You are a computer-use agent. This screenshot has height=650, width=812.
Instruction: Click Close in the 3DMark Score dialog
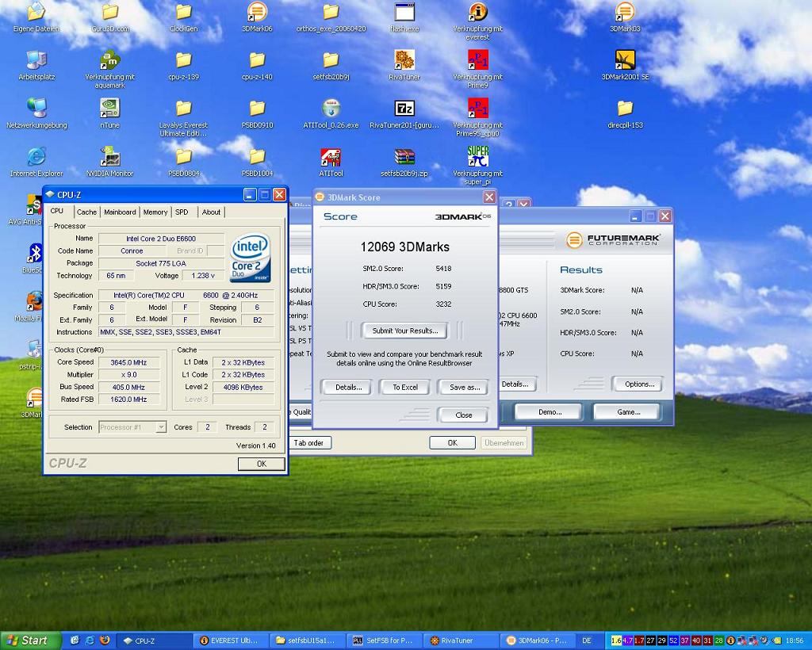coord(463,415)
